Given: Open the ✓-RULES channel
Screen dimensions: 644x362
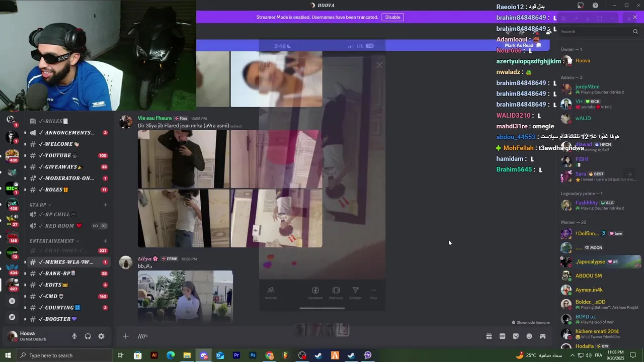Looking at the screenshot, I should point(69,121).
